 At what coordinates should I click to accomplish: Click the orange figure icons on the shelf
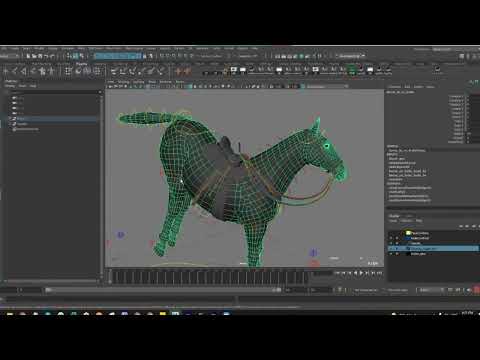coord(184,71)
